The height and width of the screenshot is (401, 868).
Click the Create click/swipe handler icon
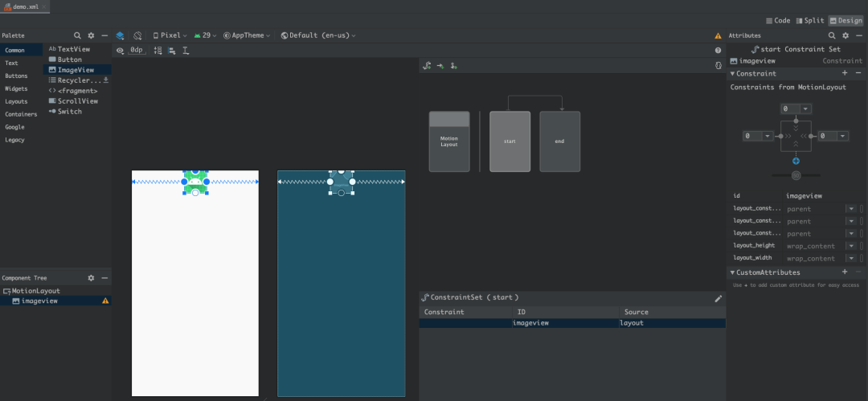point(454,65)
